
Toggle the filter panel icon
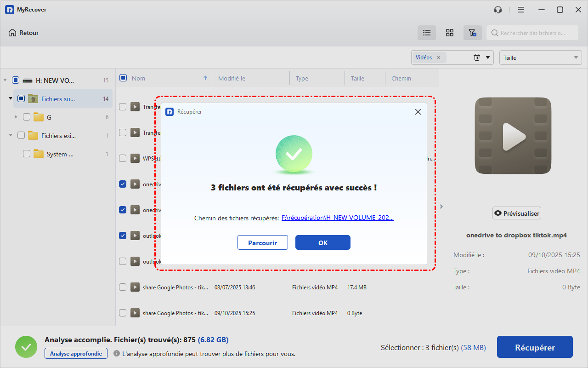pos(472,33)
